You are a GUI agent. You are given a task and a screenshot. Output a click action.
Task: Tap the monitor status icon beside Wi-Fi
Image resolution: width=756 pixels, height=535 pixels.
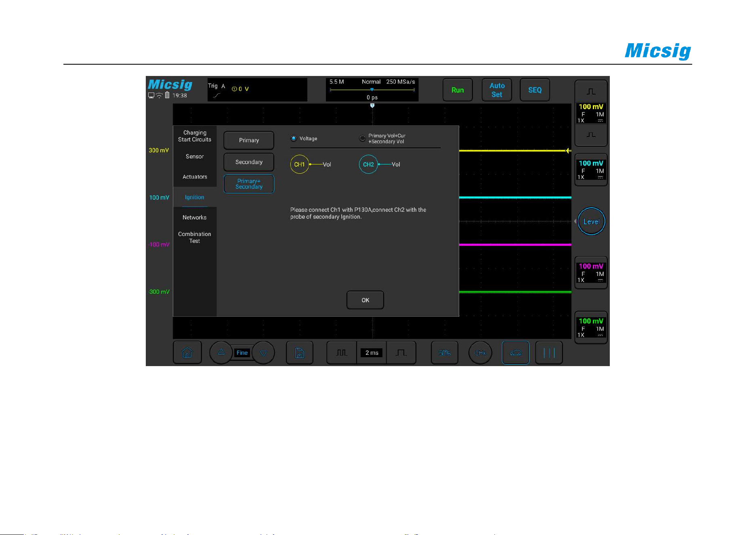[151, 96]
